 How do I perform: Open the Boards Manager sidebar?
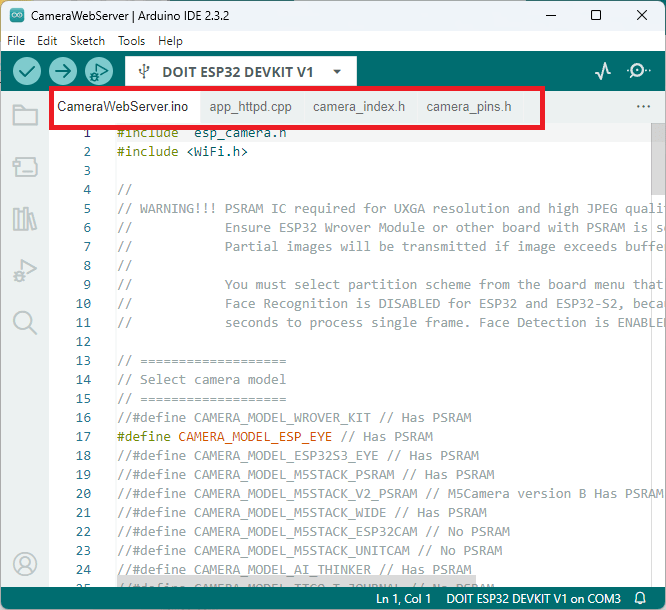(25, 166)
